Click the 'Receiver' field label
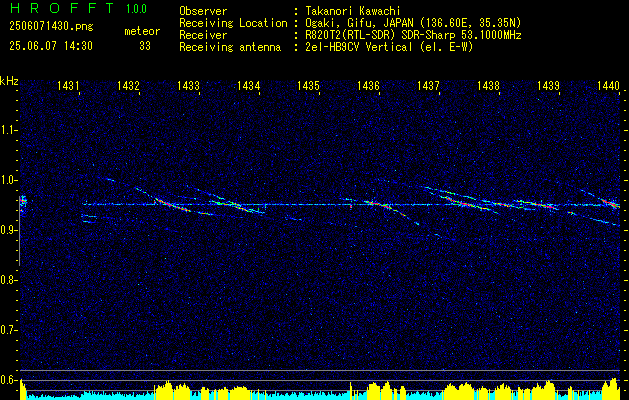Image resolution: width=629 pixels, height=400 pixels. [x=203, y=35]
